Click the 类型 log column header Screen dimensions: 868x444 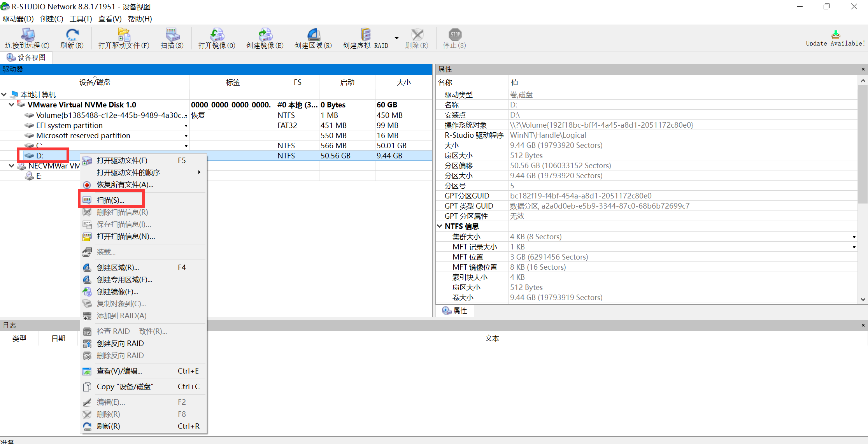(x=19, y=339)
